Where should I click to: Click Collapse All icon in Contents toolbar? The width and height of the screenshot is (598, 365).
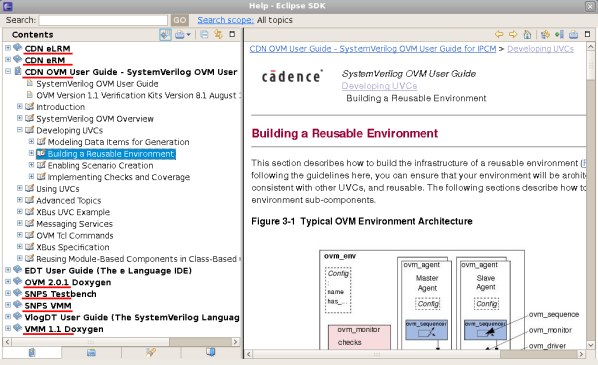[x=204, y=35]
